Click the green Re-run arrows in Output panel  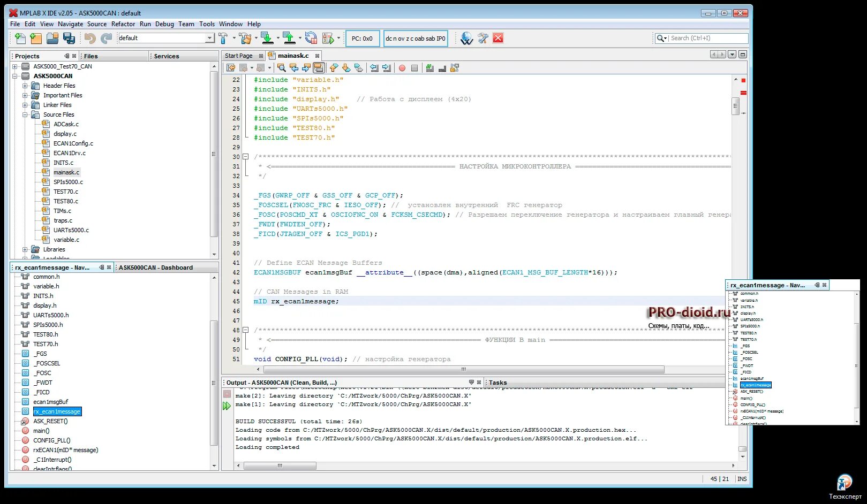pyautogui.click(x=227, y=406)
